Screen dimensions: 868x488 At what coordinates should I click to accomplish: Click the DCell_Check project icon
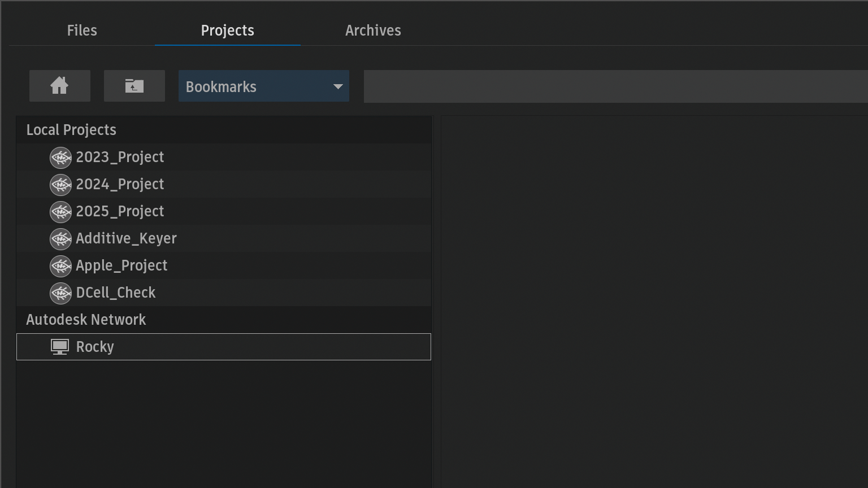pos(60,293)
